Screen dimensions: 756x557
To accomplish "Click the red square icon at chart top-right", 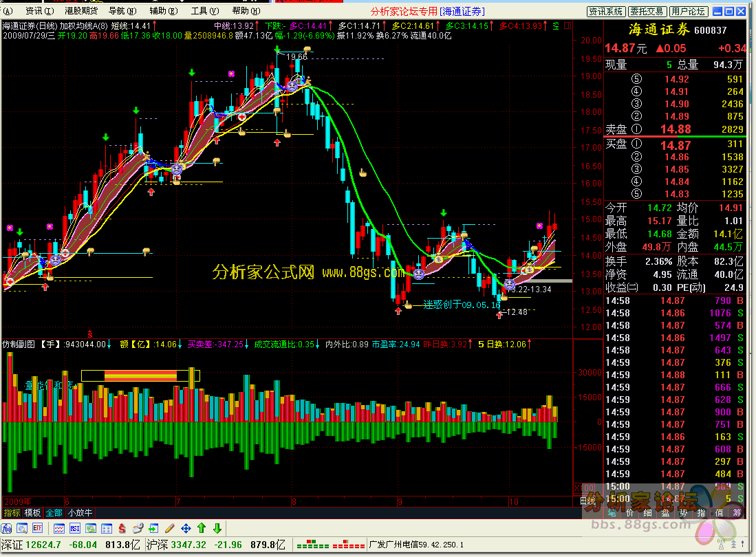I will (x=568, y=25).
